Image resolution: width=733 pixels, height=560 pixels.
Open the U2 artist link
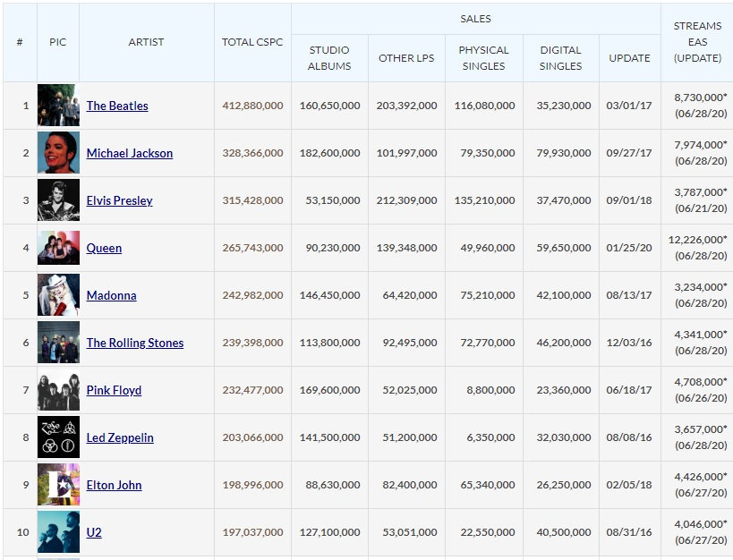(94, 532)
